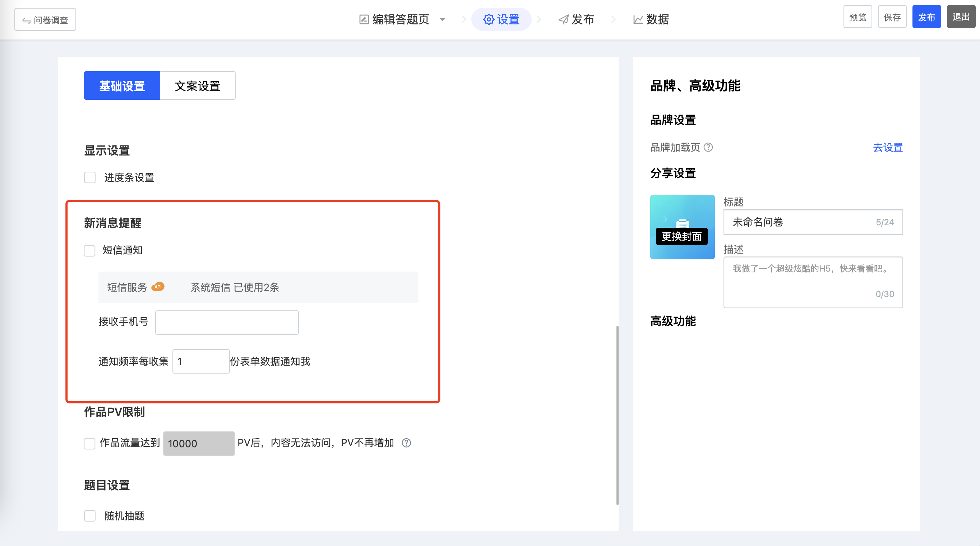
Task: Click the 新消息提醒 section heading
Action: 112,223
